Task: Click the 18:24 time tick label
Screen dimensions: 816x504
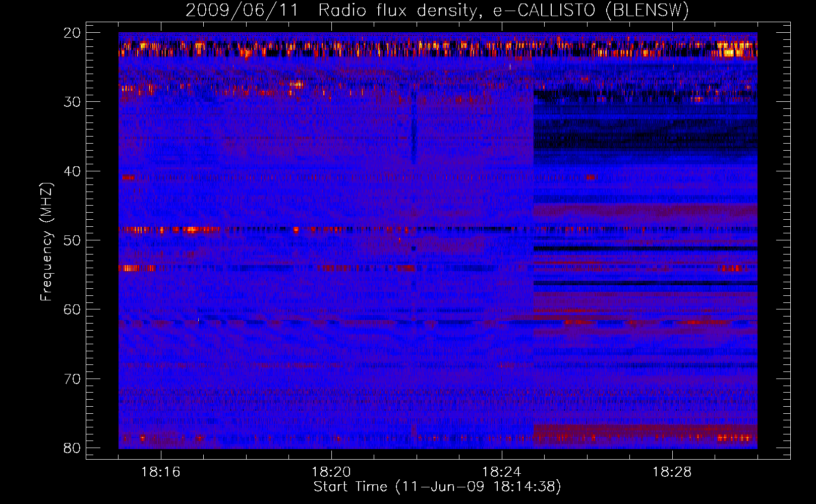Action: (x=502, y=472)
